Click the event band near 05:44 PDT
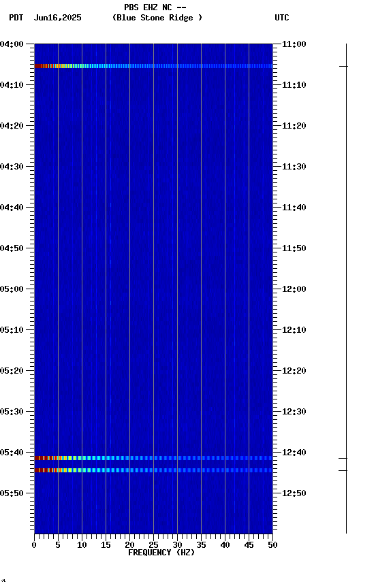The width and height of the screenshot is (376, 588). [x=153, y=470]
